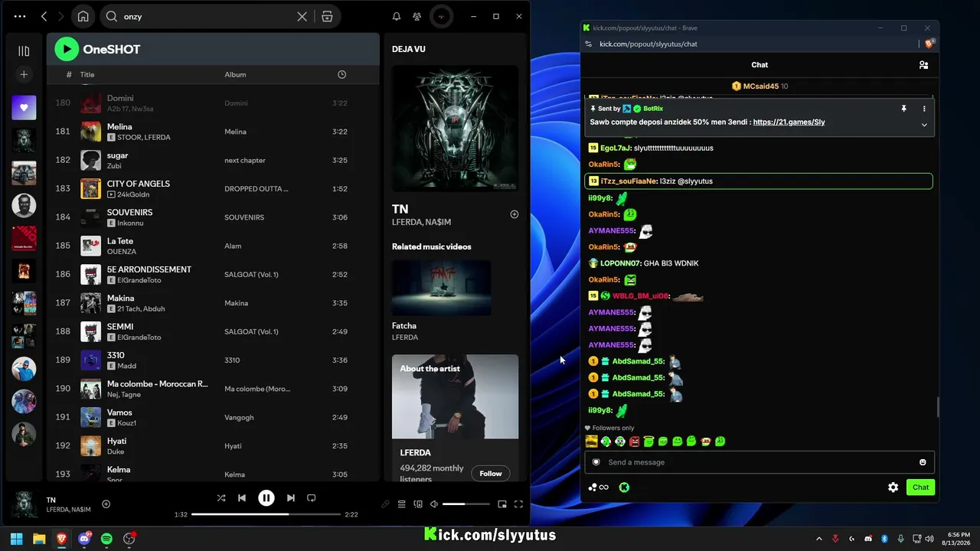Skip to next track

[x=290, y=497]
